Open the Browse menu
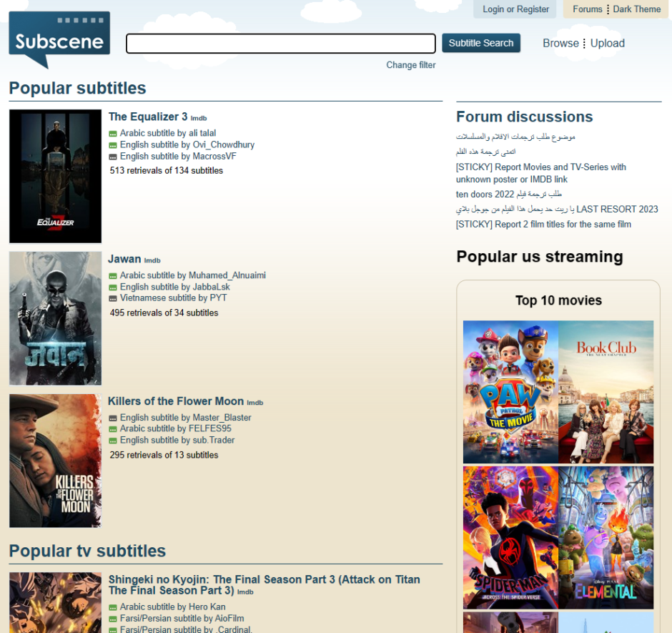Image resolution: width=672 pixels, height=633 pixels. tap(560, 43)
